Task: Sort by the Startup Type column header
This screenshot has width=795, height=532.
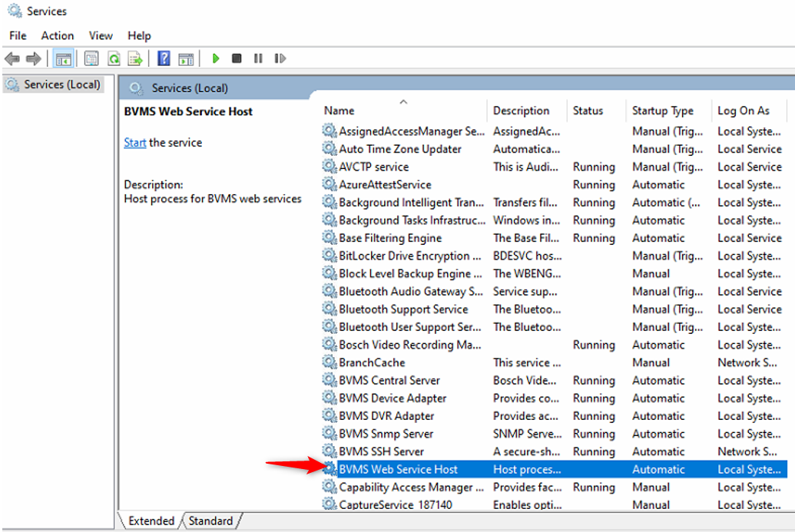Action: (x=662, y=111)
